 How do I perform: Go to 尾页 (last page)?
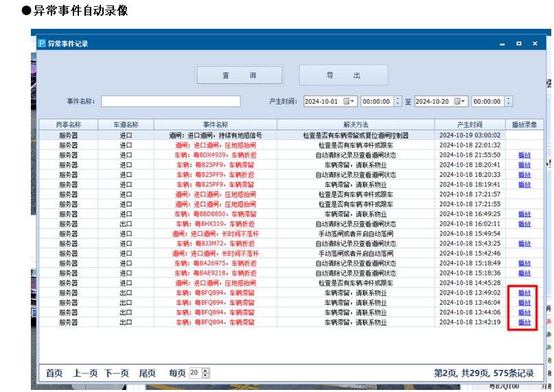point(148,373)
